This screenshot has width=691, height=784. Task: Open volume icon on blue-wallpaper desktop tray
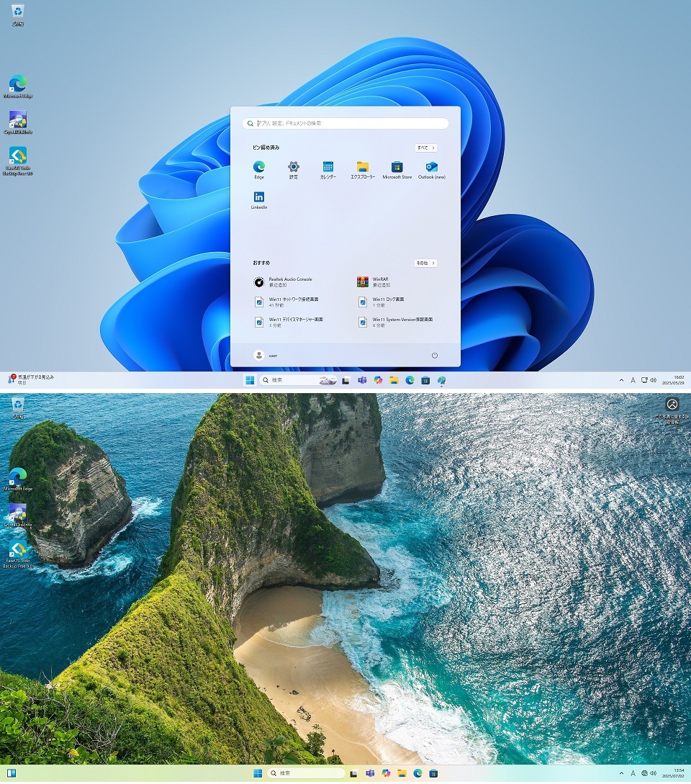pyautogui.click(x=654, y=381)
